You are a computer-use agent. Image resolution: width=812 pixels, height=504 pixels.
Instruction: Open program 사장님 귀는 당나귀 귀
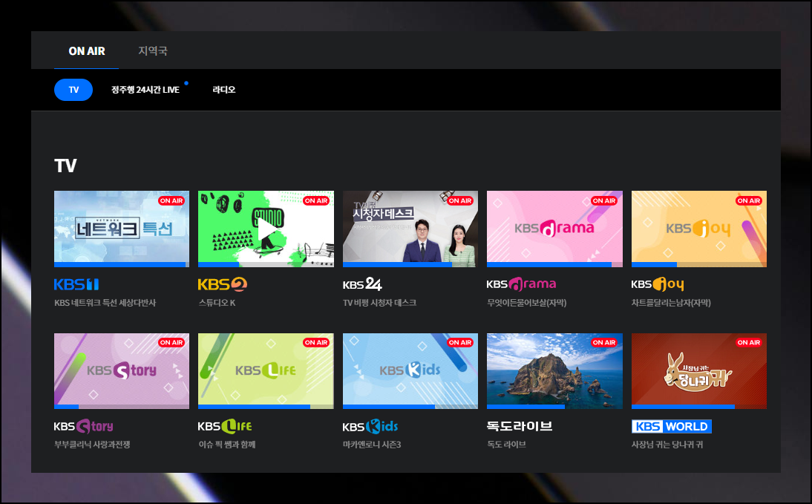(x=667, y=445)
